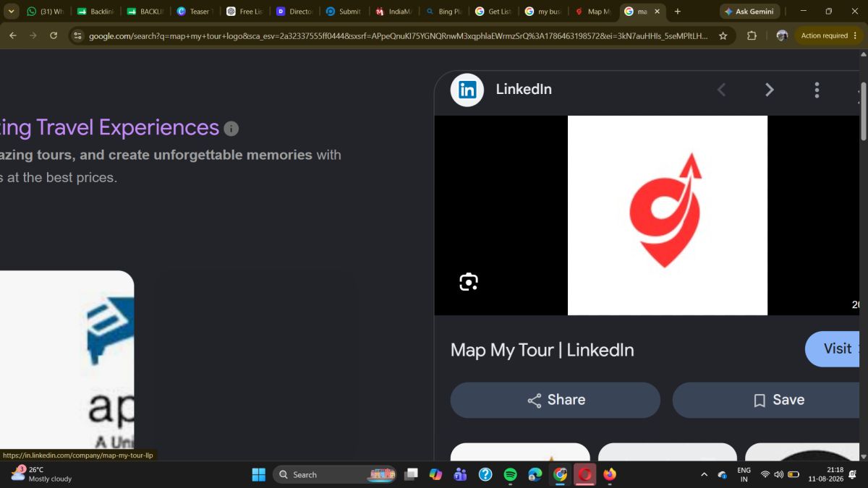
Task: Click the taskbar Search box
Action: [x=334, y=474]
